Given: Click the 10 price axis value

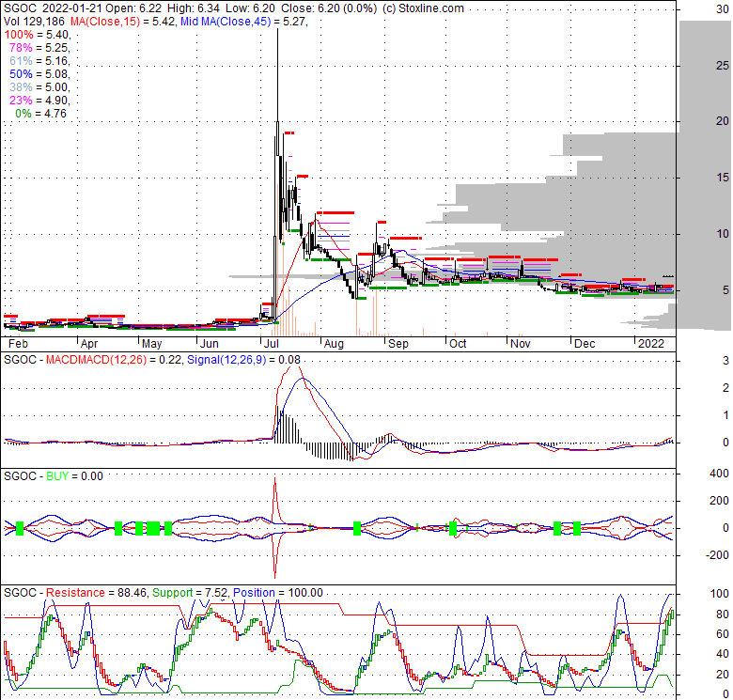Looking at the screenshot, I should (723, 234).
